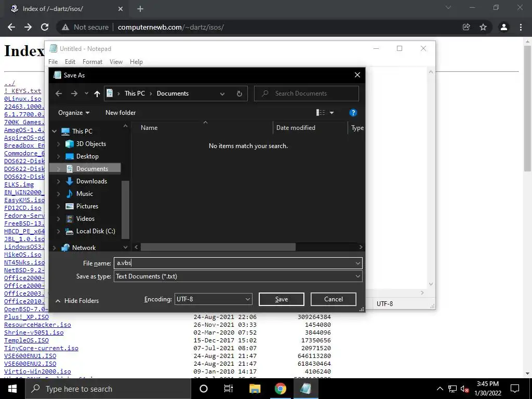Image resolution: width=532 pixels, height=399 pixels.
Task: Switch to Chrome in taskbar
Action: point(280,389)
